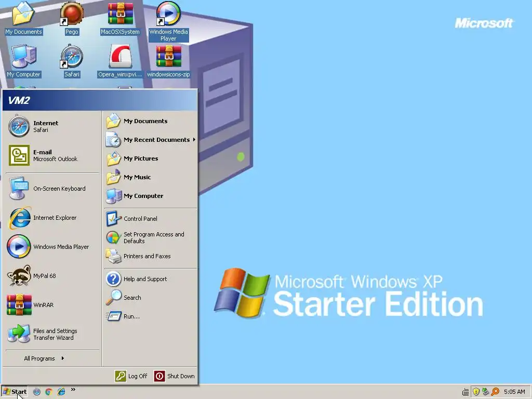Screen dimensions: 532x399
Task: Open the Run... dialog
Action: click(x=150, y=316)
